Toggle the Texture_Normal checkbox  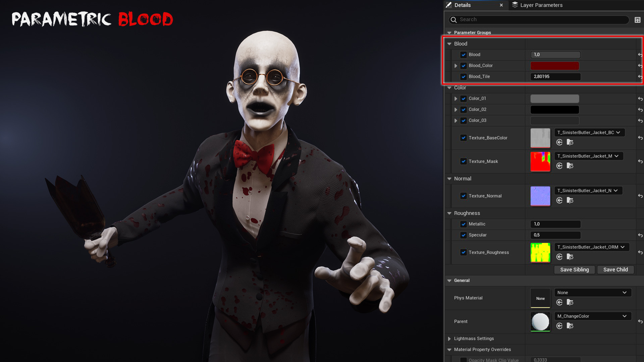tap(463, 196)
